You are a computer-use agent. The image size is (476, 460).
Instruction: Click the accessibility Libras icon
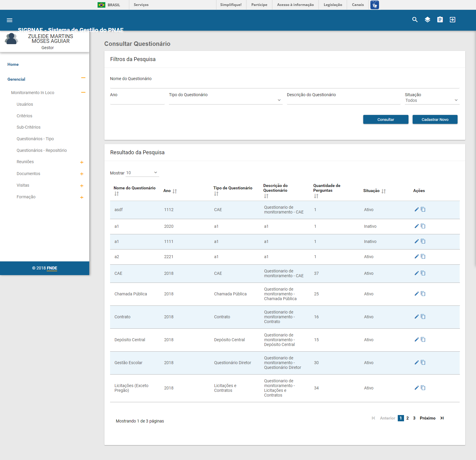375,5
